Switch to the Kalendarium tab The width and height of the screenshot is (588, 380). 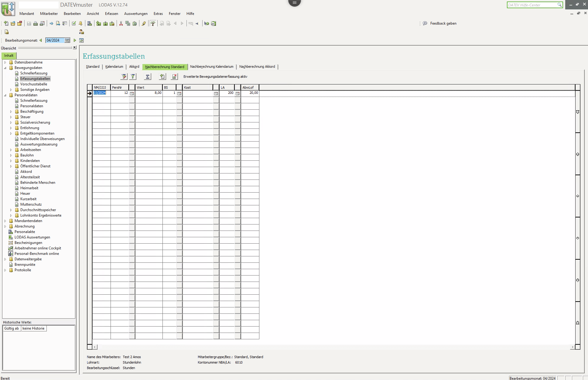coord(114,67)
